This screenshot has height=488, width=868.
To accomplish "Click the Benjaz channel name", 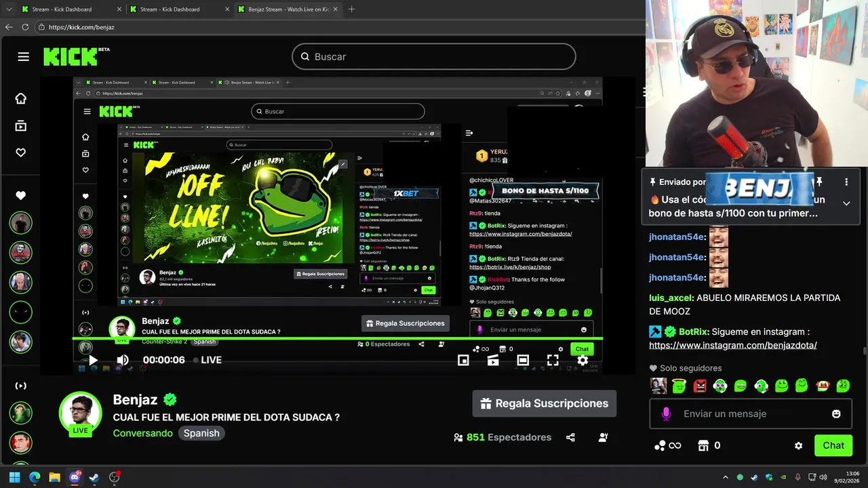I will (x=135, y=400).
